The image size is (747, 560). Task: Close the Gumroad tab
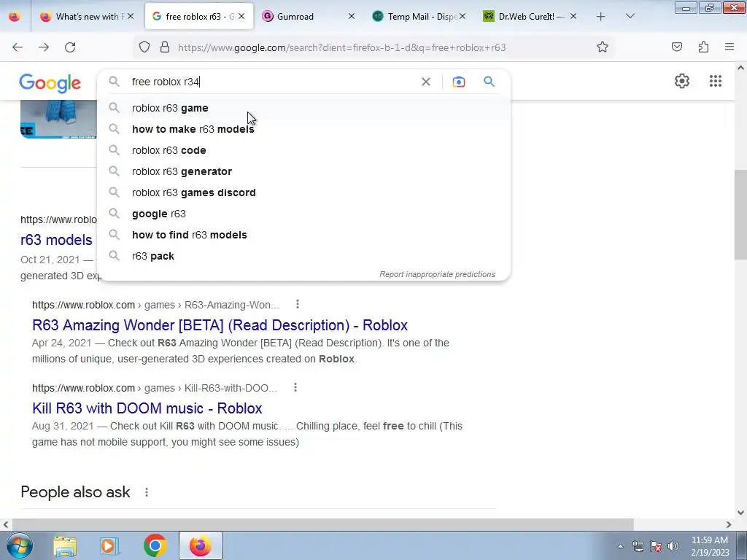pyautogui.click(x=352, y=17)
